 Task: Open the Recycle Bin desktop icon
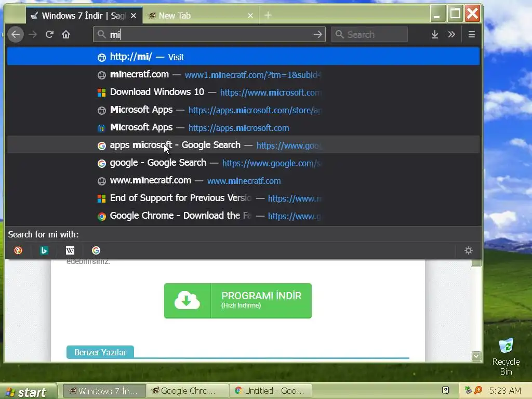(x=506, y=356)
